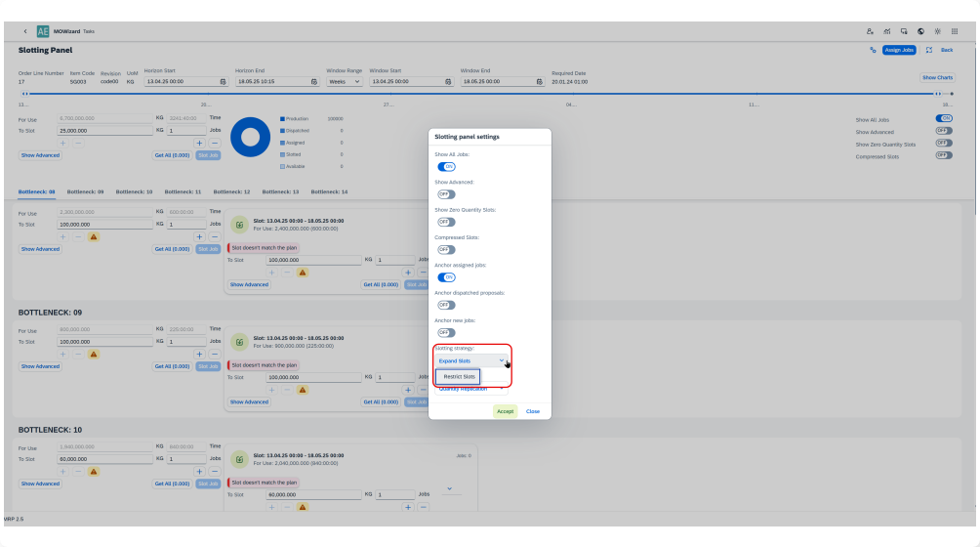The width and height of the screenshot is (980, 547).
Task: Click the top Get All (0.000) button
Action: coord(172,155)
